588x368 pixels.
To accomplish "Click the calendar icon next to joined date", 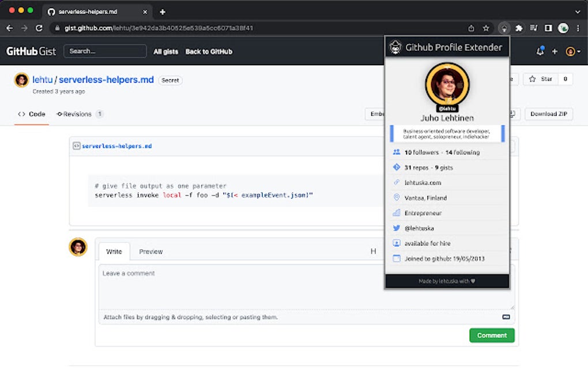I will click(395, 258).
